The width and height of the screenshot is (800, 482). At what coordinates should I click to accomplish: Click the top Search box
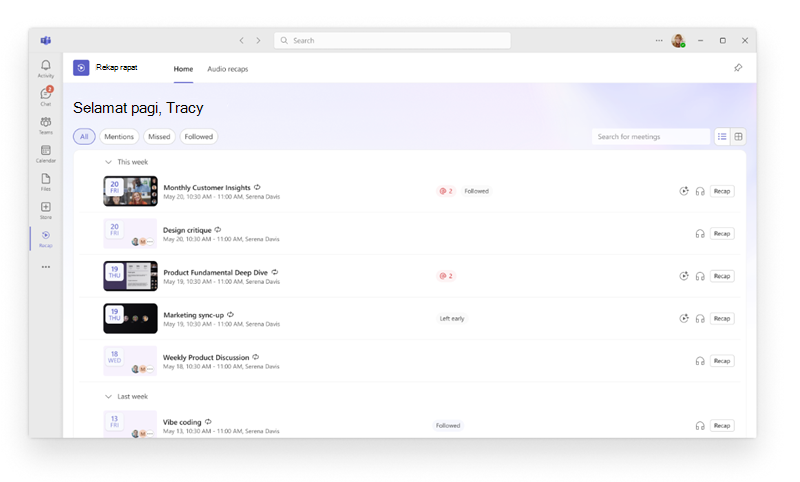coord(392,40)
